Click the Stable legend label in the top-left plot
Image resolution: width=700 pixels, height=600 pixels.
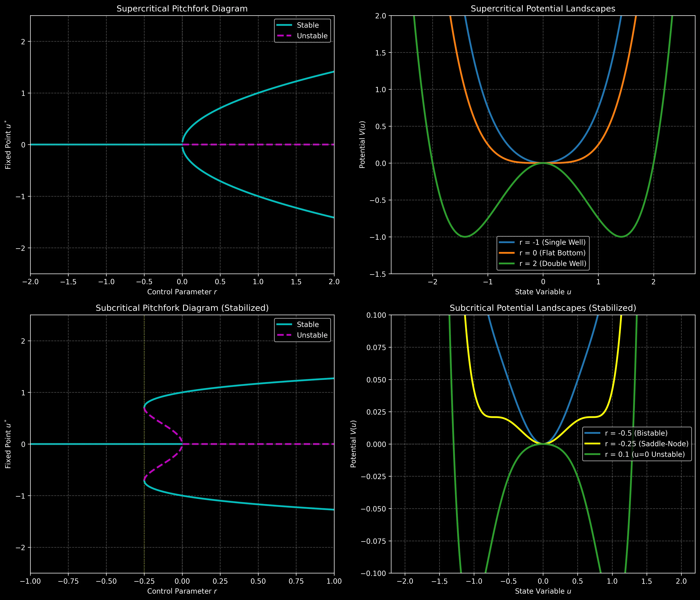click(307, 25)
